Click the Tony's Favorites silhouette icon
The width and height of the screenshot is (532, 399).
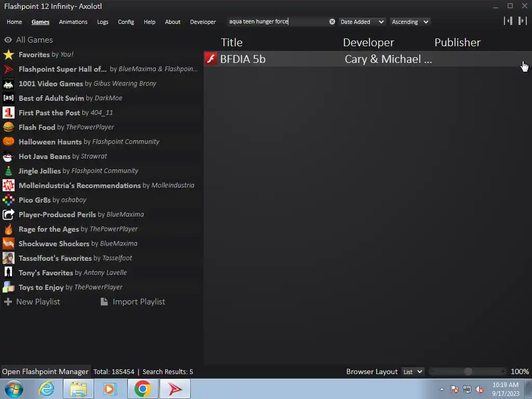(8, 273)
